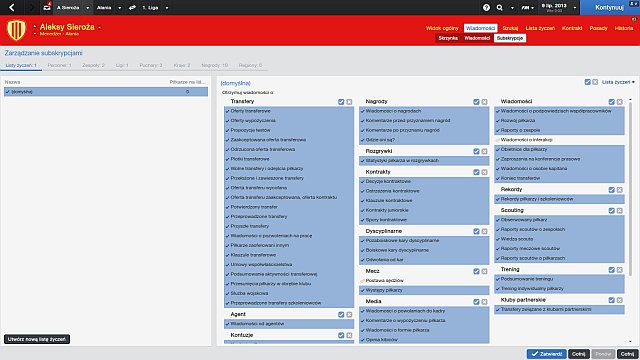Select all items in the Scouting section
This screenshot has height=360, width=640.
click(x=611, y=211)
